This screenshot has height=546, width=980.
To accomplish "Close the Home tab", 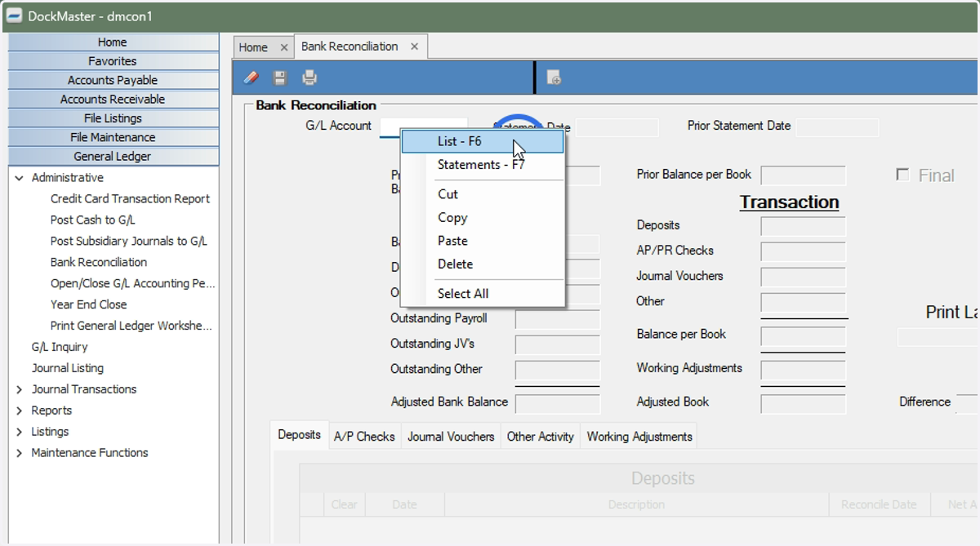I will (x=283, y=47).
